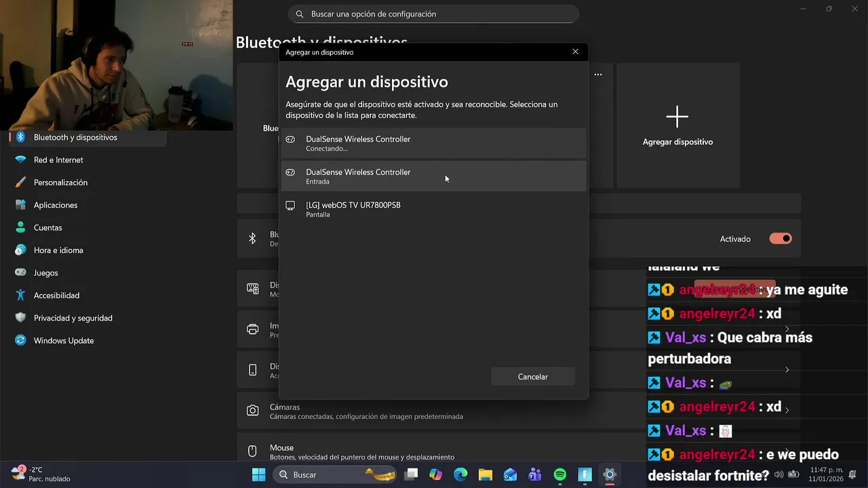Click the volume speaker icon in tray
This screenshot has height=488, width=868.
click(x=778, y=474)
